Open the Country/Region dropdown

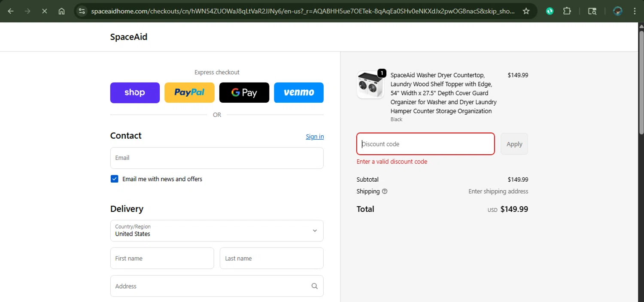(x=217, y=231)
